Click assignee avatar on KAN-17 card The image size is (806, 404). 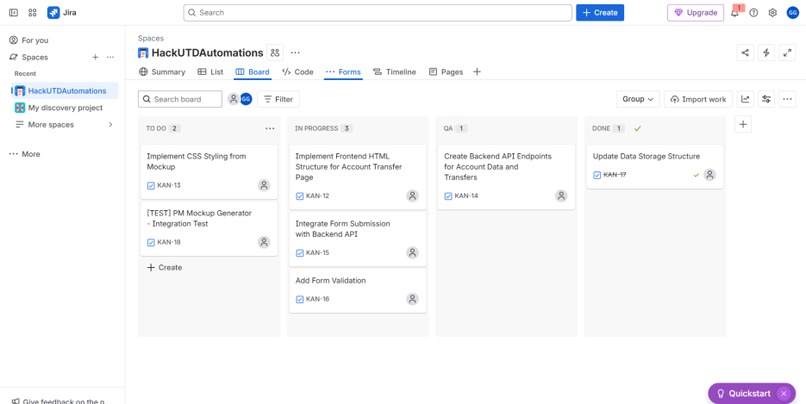click(710, 175)
